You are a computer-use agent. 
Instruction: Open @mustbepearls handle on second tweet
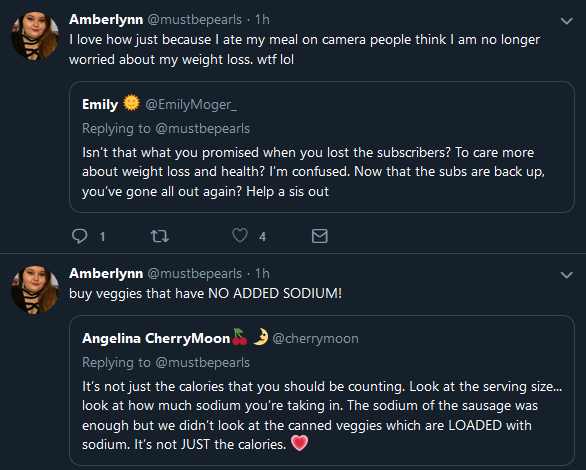tap(195, 274)
